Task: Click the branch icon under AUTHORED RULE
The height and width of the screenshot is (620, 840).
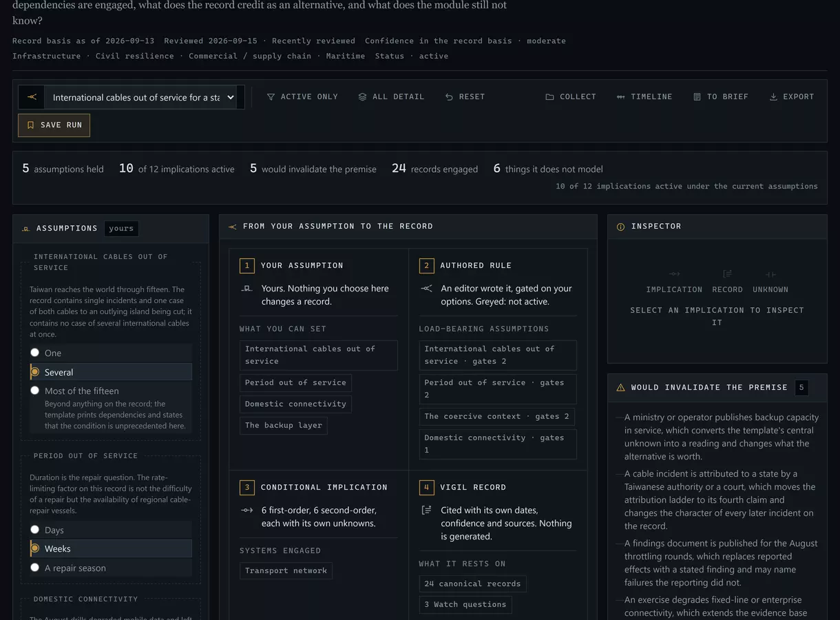Action: 426,289
